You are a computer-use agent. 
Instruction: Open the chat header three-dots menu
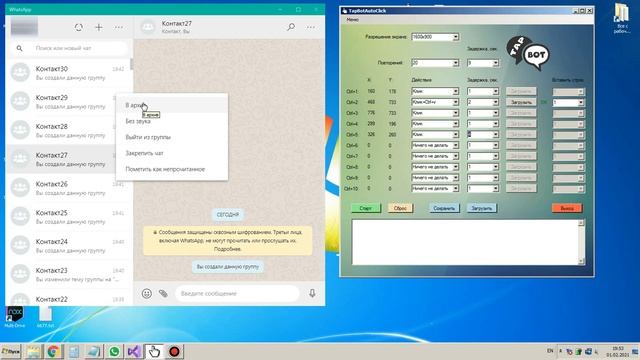click(x=311, y=27)
